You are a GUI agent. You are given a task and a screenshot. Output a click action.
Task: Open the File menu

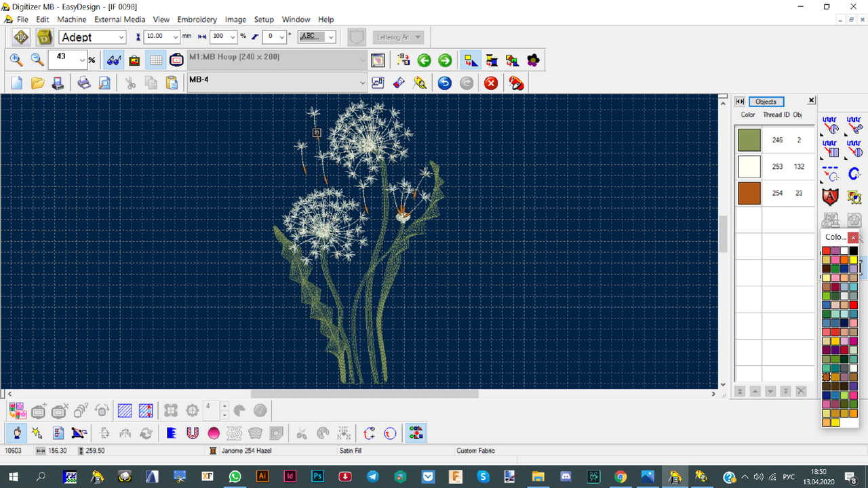click(x=22, y=20)
